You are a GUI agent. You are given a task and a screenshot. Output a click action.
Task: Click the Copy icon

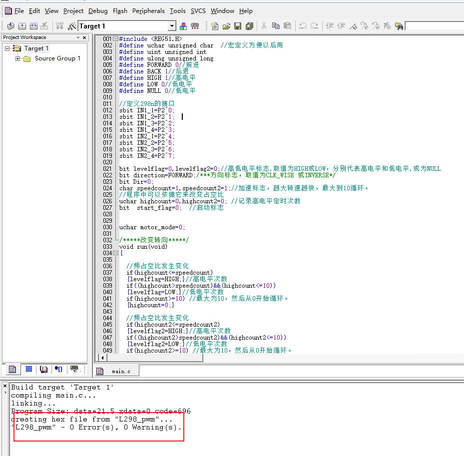[276, 26]
